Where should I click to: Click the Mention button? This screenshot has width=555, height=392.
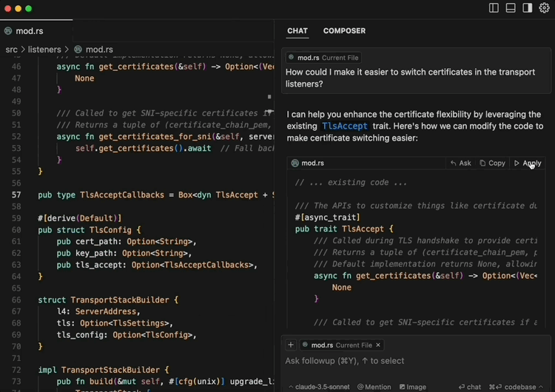(374, 387)
